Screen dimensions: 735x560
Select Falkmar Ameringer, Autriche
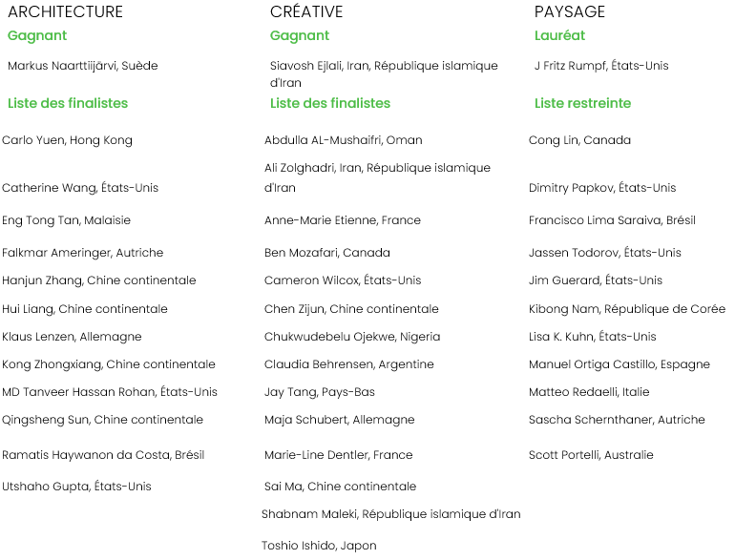(82, 253)
